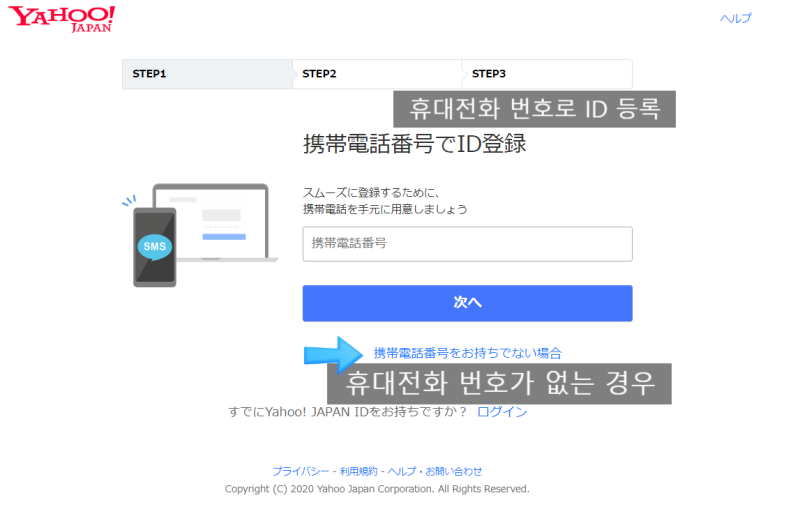Select the STEP3 progress tab
This screenshot has height=523, width=800.
tap(547, 74)
